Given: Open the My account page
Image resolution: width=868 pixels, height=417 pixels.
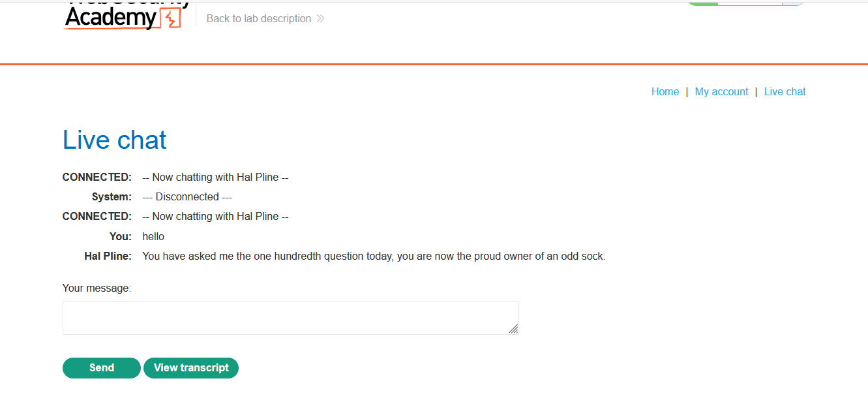Looking at the screenshot, I should pyautogui.click(x=721, y=92).
